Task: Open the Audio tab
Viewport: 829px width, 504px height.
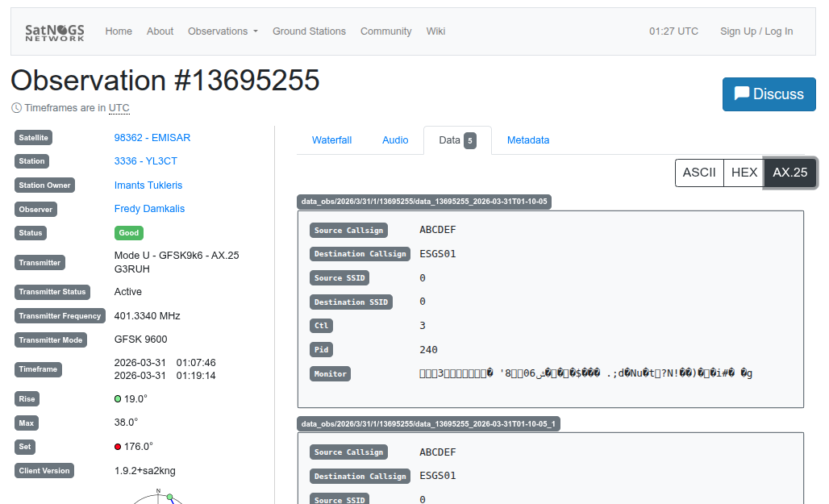Action: coord(395,140)
